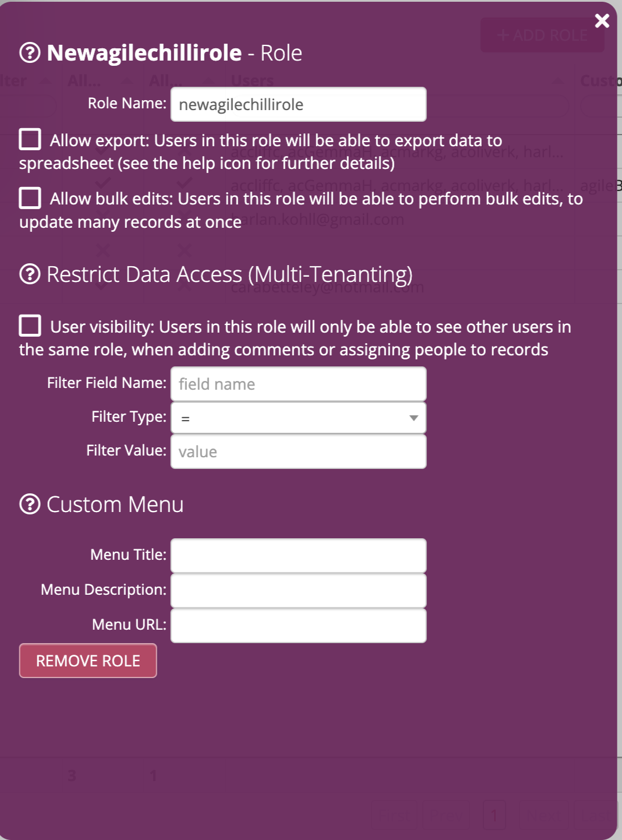This screenshot has height=840, width=622.
Task: Enable the Allow export checkbox
Action: (x=30, y=140)
